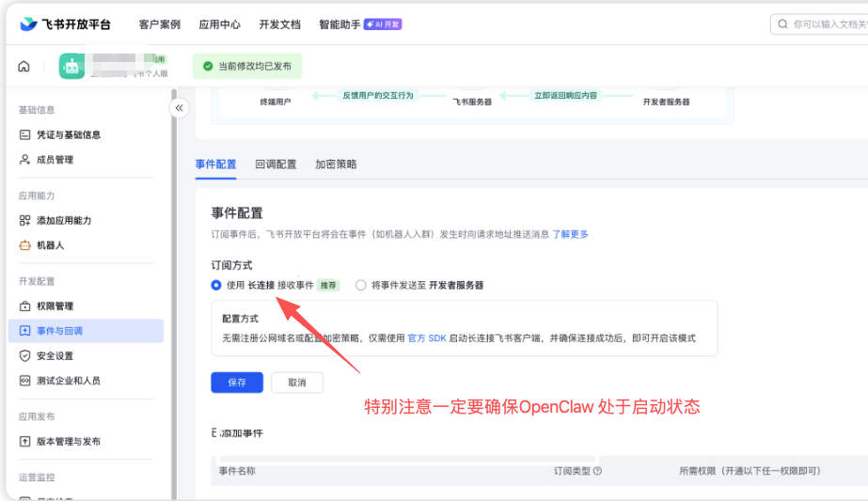
Task: Open the 了解更多 link
Action: tap(570, 234)
